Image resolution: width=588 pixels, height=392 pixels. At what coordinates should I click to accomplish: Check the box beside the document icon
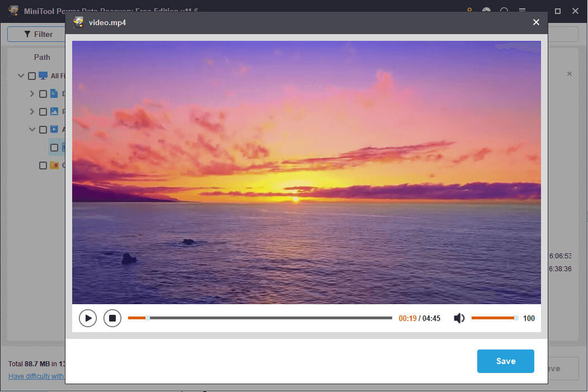[43, 94]
